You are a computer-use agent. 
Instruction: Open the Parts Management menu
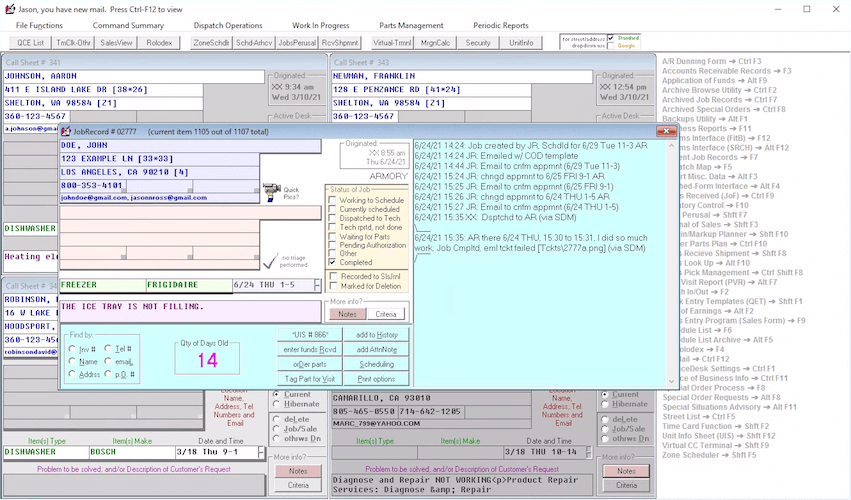(x=411, y=26)
